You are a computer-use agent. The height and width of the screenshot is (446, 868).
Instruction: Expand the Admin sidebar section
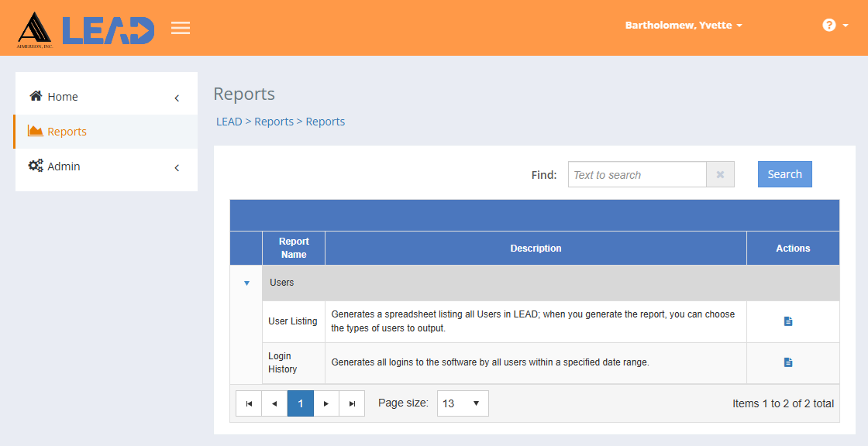[176, 166]
